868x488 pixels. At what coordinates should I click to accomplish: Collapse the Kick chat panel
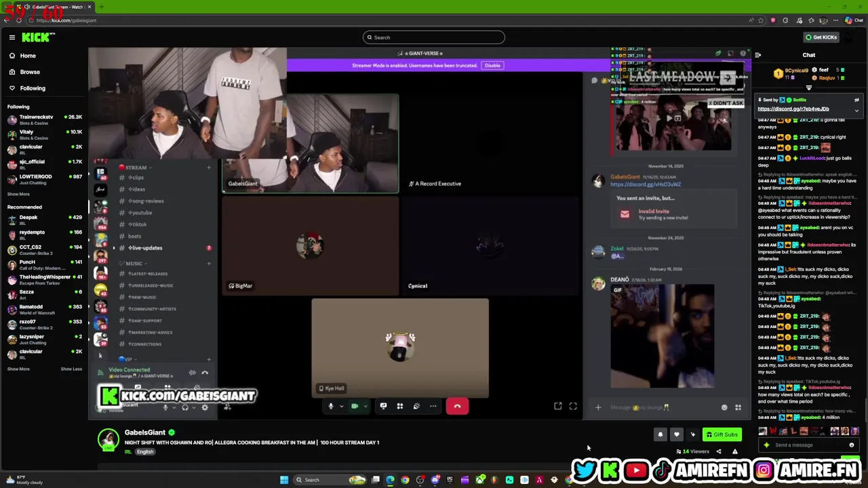pos(757,56)
